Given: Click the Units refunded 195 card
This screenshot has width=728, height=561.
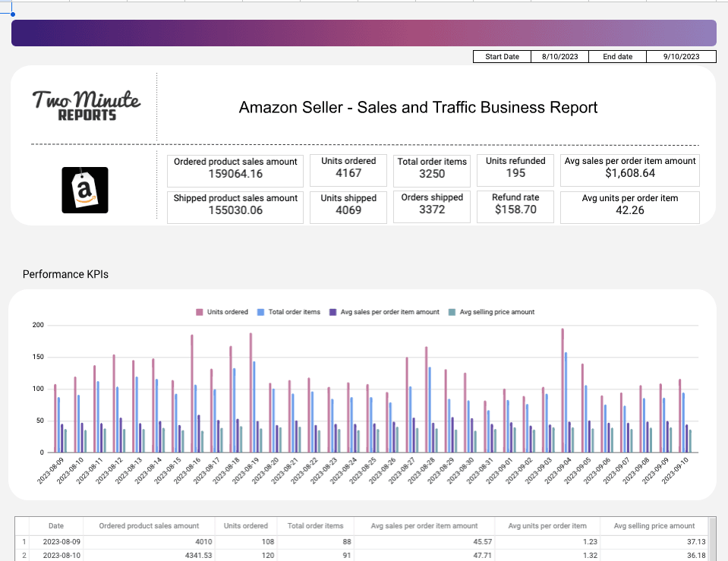Looking at the screenshot, I should click(515, 170).
